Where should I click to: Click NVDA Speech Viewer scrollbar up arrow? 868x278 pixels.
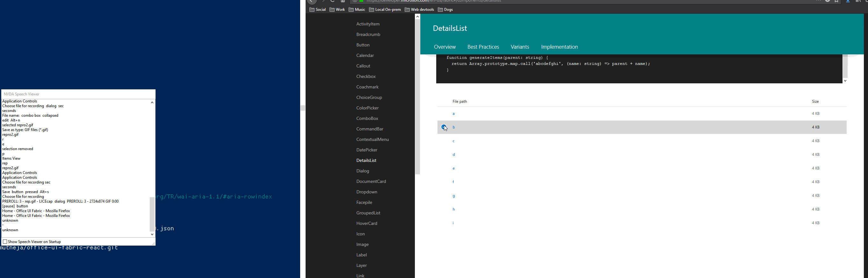pyautogui.click(x=152, y=102)
